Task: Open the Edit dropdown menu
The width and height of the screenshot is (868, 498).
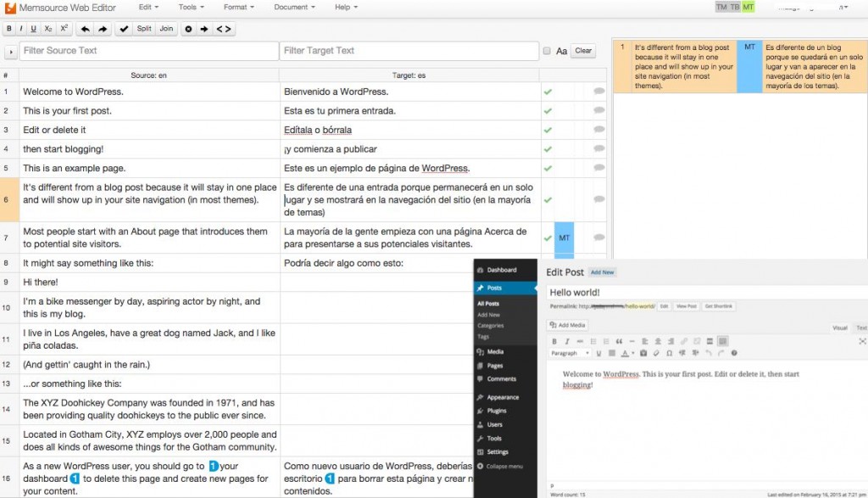Action: coord(148,7)
